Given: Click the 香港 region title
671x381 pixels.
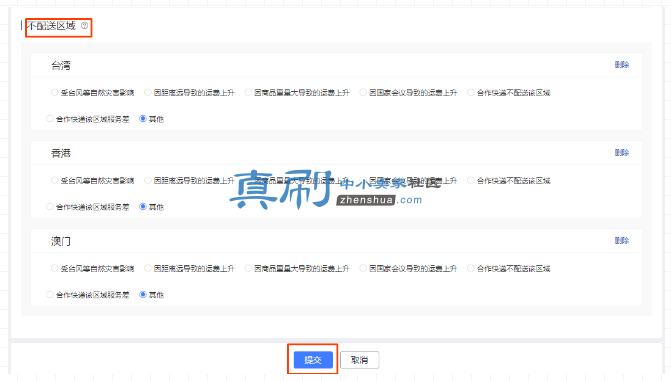Looking at the screenshot, I should (61, 153).
